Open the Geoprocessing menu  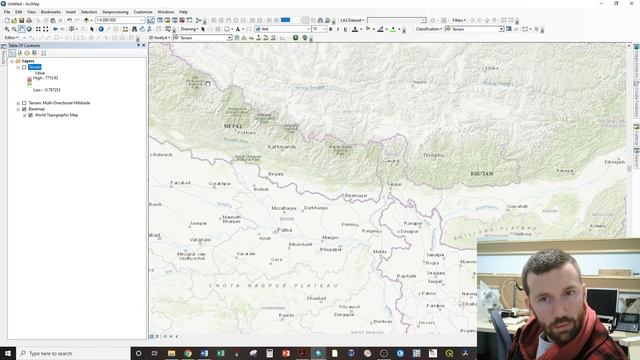coord(115,12)
